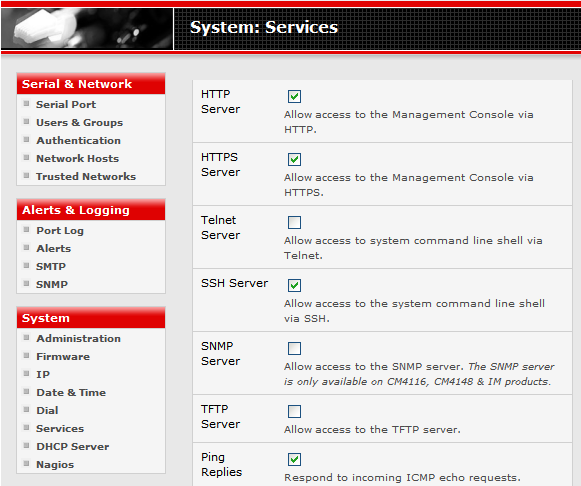This screenshot has width=581, height=486.
Task: Open Trusted Networks page
Action: 86,176
